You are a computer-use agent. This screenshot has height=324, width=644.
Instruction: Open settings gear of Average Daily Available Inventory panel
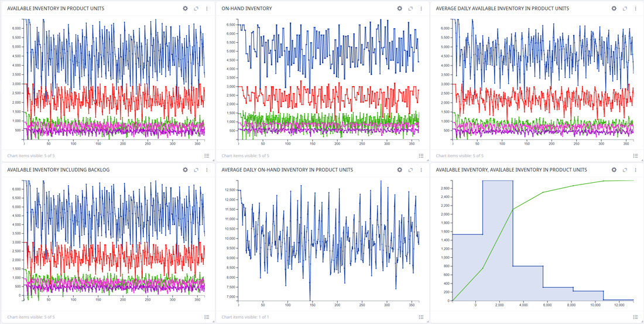point(614,8)
